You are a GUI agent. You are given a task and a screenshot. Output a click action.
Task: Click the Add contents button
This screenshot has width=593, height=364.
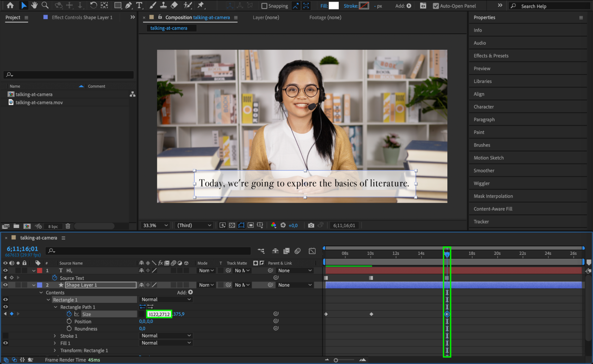click(190, 292)
